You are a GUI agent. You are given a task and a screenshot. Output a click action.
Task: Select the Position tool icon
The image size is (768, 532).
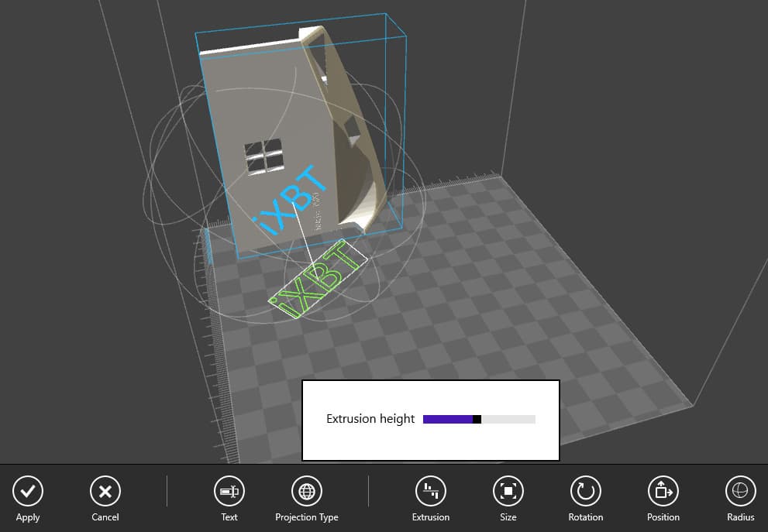(663, 491)
